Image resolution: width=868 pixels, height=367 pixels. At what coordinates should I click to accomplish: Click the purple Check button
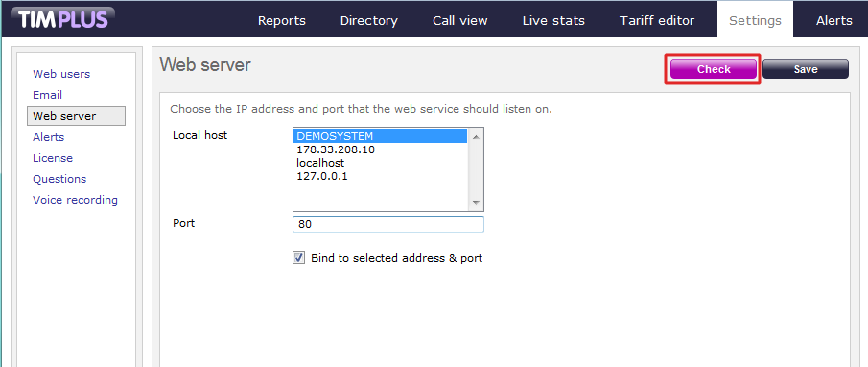tap(714, 69)
